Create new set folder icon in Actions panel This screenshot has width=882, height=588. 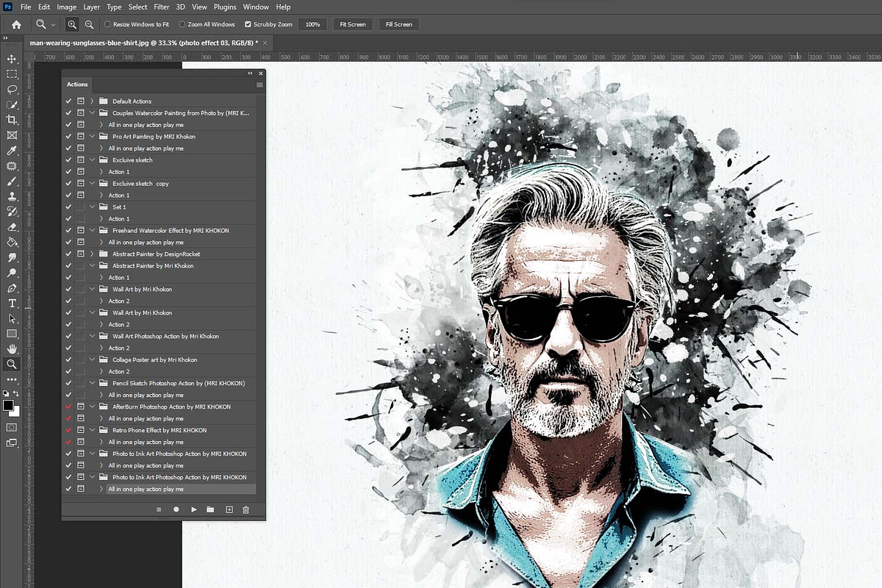pos(210,509)
